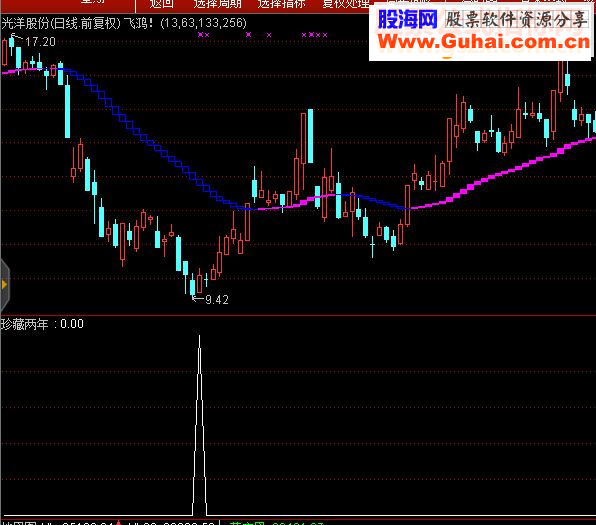Open the 复权处理 menu

[346, 3]
